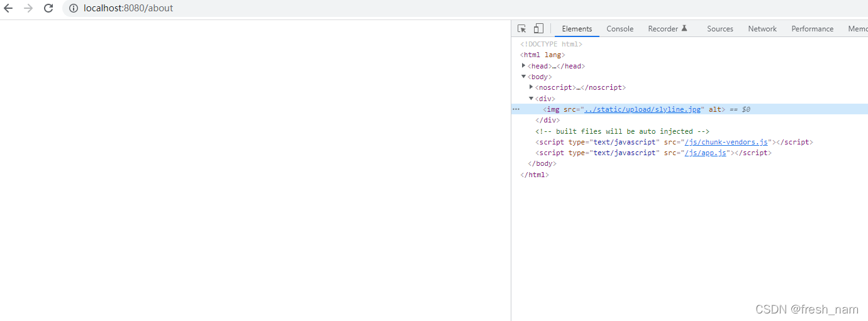
Task: Open the /js/chunk-vendors.js script link
Action: point(726,142)
